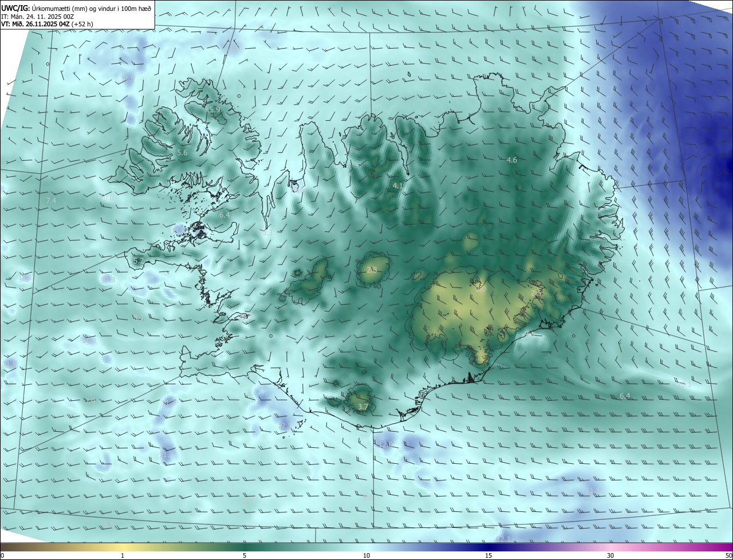Select the 'IT: Mán. 24. 11. 2025 00Z' line
The width and height of the screenshot is (733, 560).
tap(37, 17)
